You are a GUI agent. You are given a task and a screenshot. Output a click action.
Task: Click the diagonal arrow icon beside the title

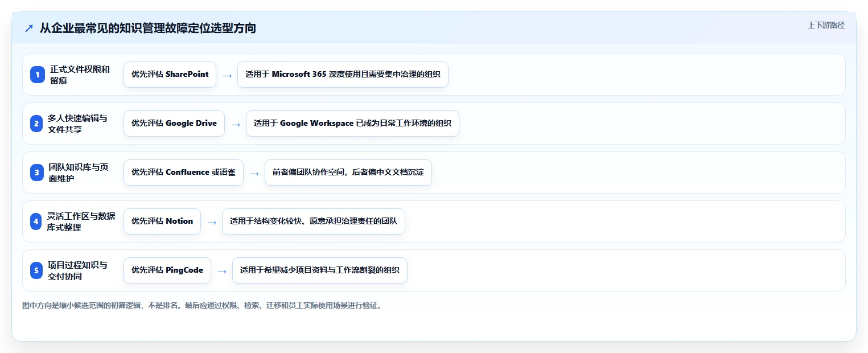(29, 28)
